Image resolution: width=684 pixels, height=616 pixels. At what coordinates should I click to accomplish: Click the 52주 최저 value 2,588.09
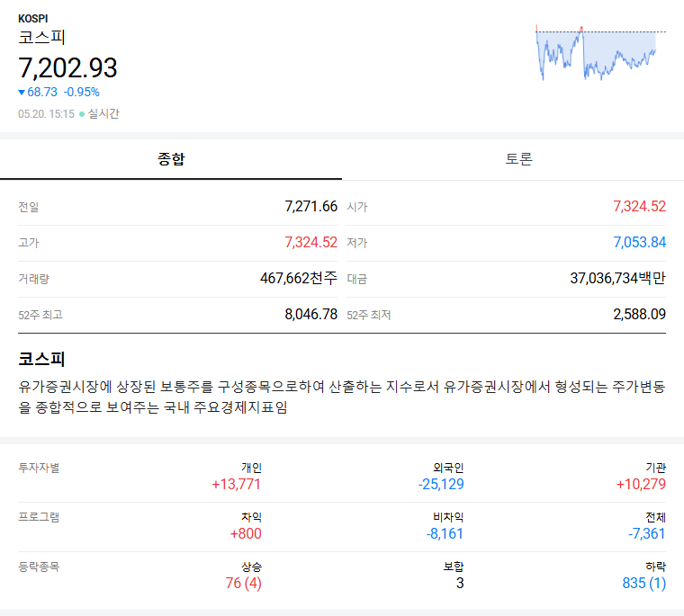[640, 314]
